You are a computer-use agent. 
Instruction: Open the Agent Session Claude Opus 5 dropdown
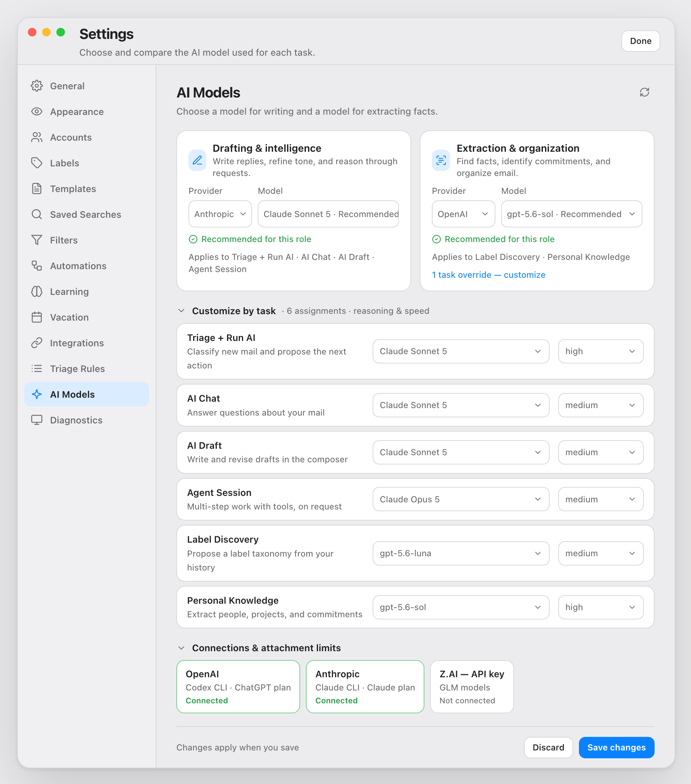pyautogui.click(x=461, y=499)
